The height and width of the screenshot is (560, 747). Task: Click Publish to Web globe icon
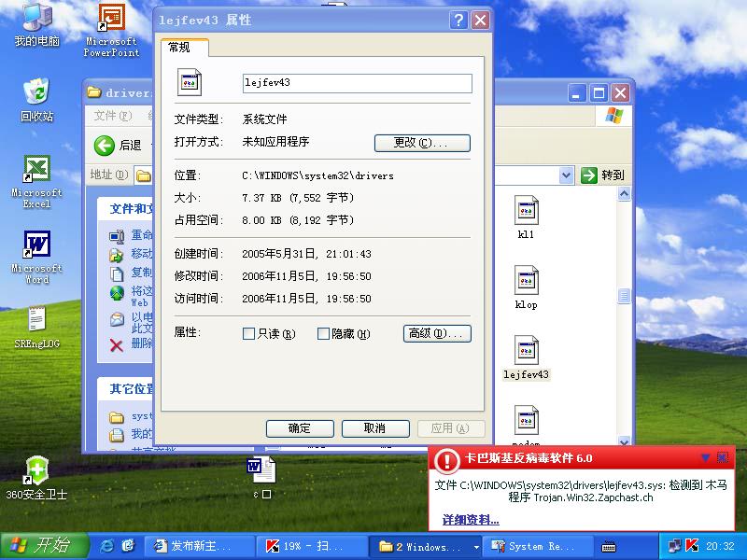pyautogui.click(x=117, y=293)
